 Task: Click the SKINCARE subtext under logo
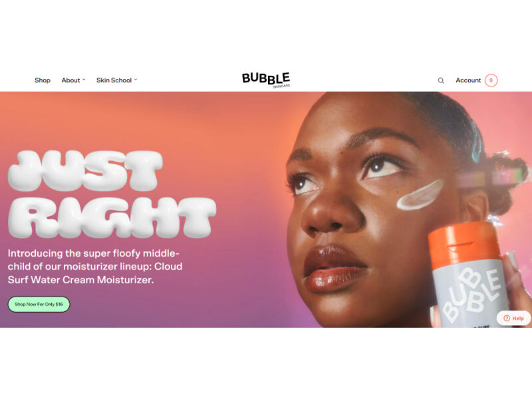(281, 86)
